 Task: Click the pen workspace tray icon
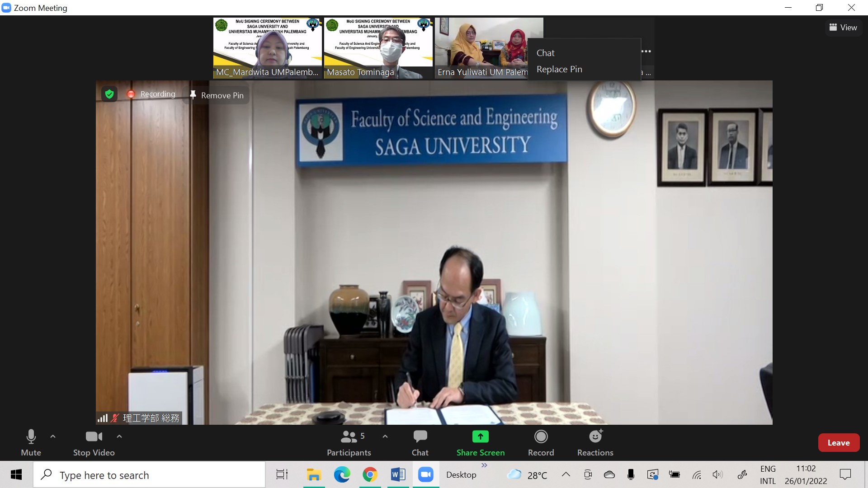(742, 474)
